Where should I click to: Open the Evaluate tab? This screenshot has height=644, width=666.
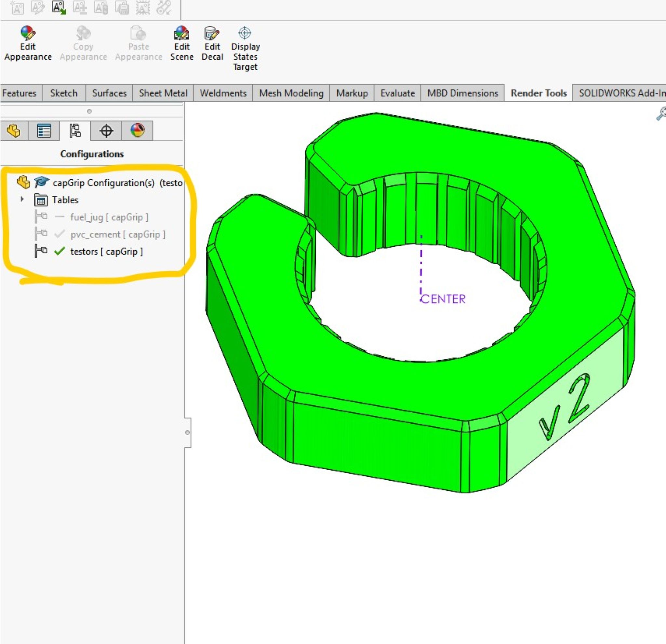(x=397, y=93)
